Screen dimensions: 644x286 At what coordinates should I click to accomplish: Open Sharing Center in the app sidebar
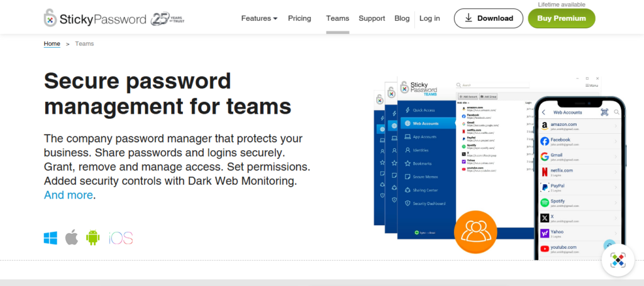pyautogui.click(x=421, y=190)
